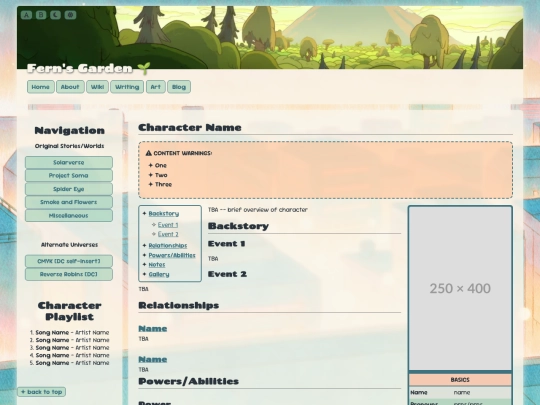Open the Spider Eye story page
The width and height of the screenshot is (540, 405).
coord(69,189)
